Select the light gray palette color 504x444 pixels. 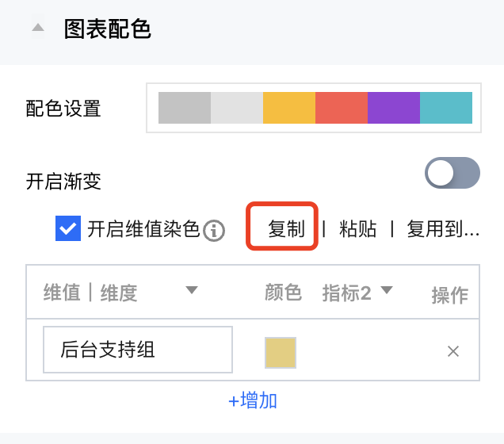coord(237,108)
